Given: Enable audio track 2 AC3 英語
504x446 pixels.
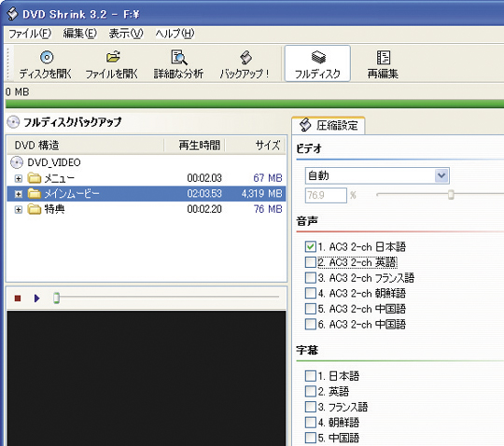Looking at the screenshot, I should click(x=311, y=262).
